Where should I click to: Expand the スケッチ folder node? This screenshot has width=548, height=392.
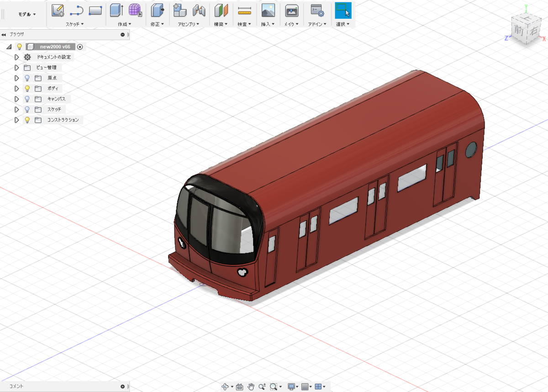pyautogui.click(x=17, y=110)
